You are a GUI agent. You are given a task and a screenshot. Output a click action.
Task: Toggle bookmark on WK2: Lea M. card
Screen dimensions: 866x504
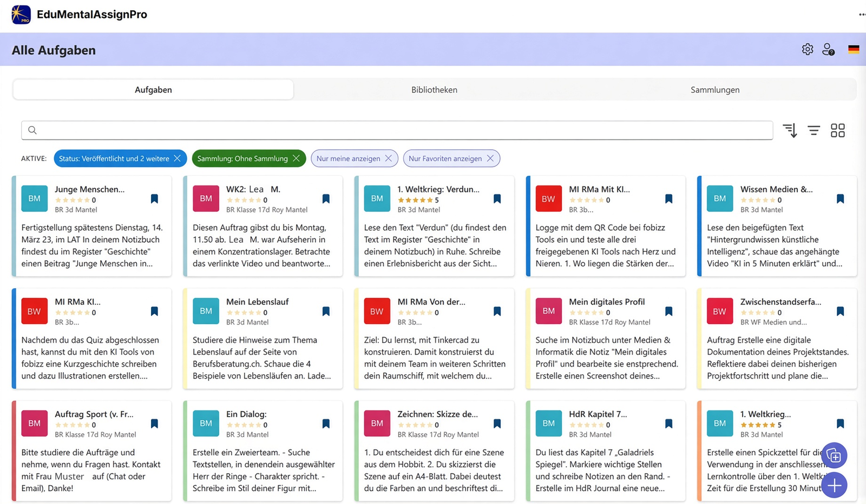[x=326, y=199]
